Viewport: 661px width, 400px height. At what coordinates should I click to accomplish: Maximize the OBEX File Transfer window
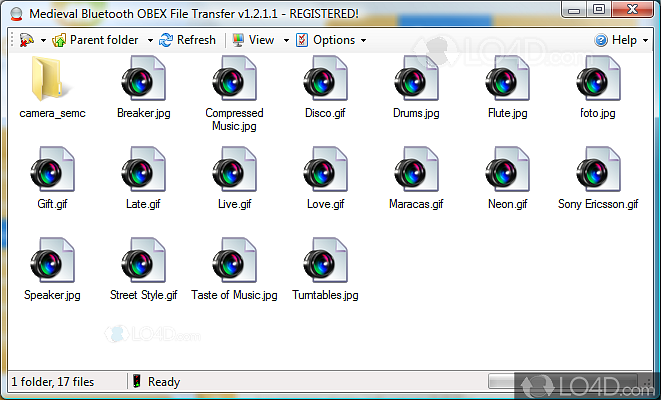(599, 10)
